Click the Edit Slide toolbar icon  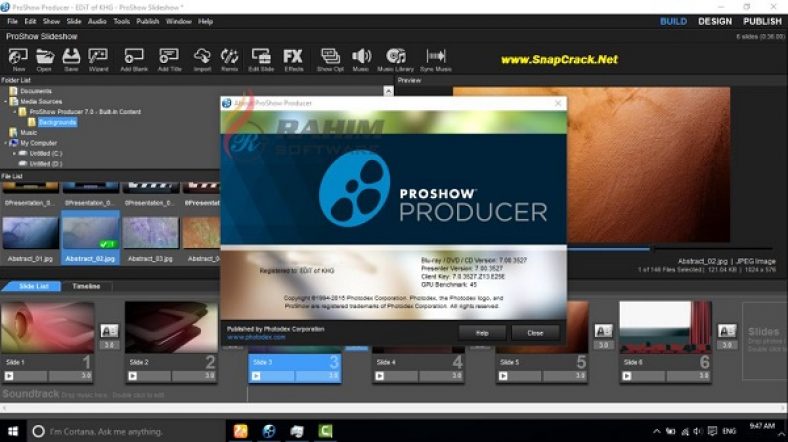pos(261,58)
